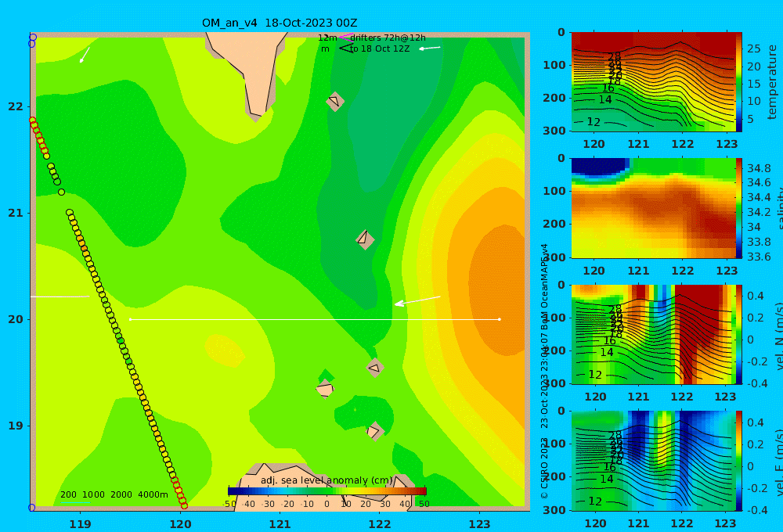Click the 'vel. N (m/s)' axis label

pyautogui.click(x=778, y=336)
